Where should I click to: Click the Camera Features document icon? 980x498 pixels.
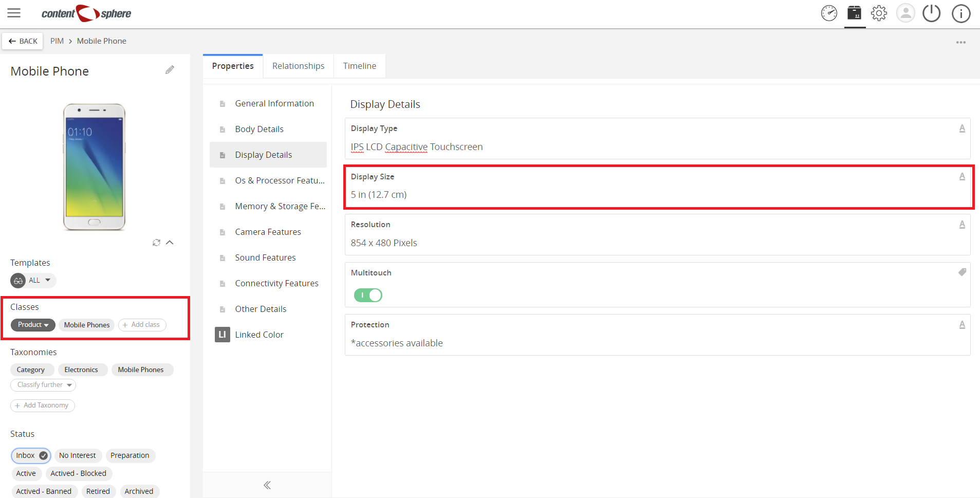223,232
